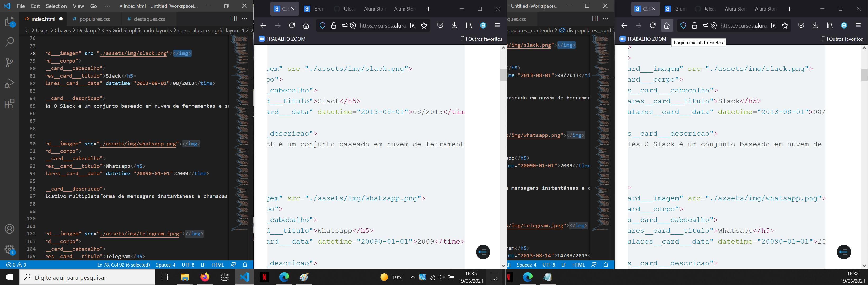The height and width of the screenshot is (285, 868).
Task: Change indentation via Spaces: 4 in left status bar
Action: pos(165,265)
